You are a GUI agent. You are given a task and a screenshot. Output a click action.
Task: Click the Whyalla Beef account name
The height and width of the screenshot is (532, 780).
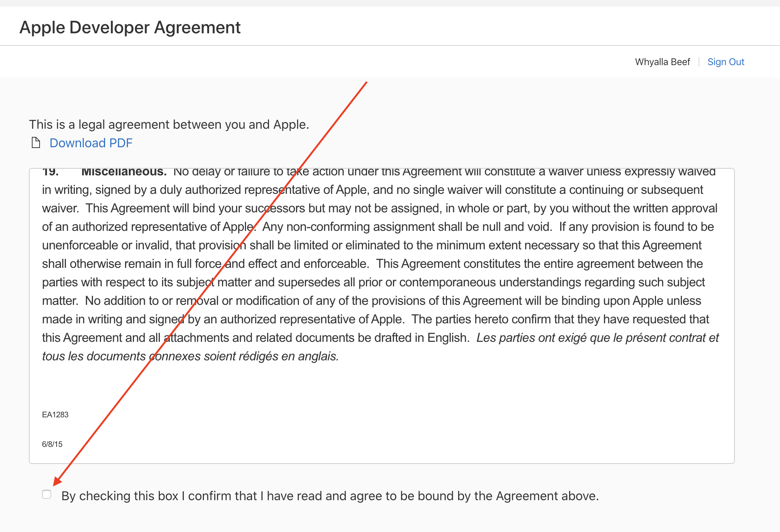662,62
